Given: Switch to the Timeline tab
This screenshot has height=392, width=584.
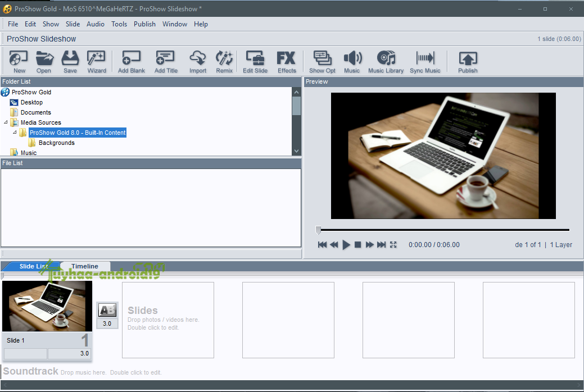Looking at the screenshot, I should 85,266.
